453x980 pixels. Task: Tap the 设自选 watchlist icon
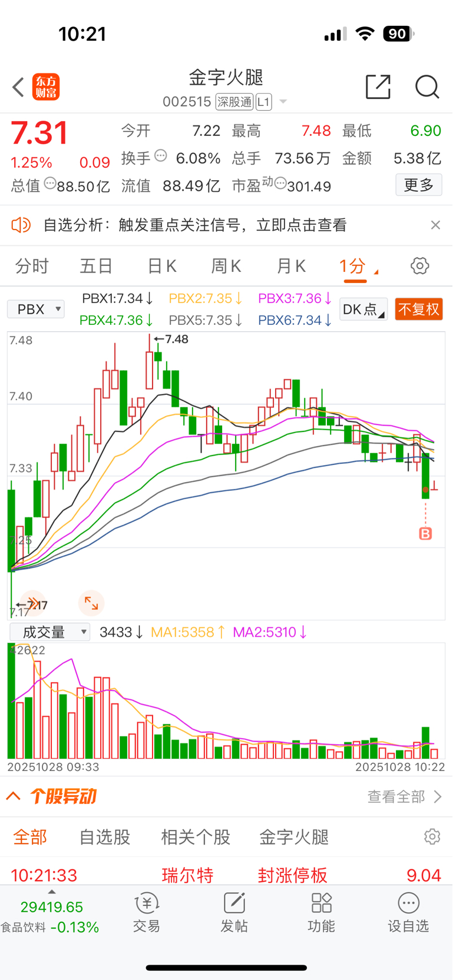point(408,912)
